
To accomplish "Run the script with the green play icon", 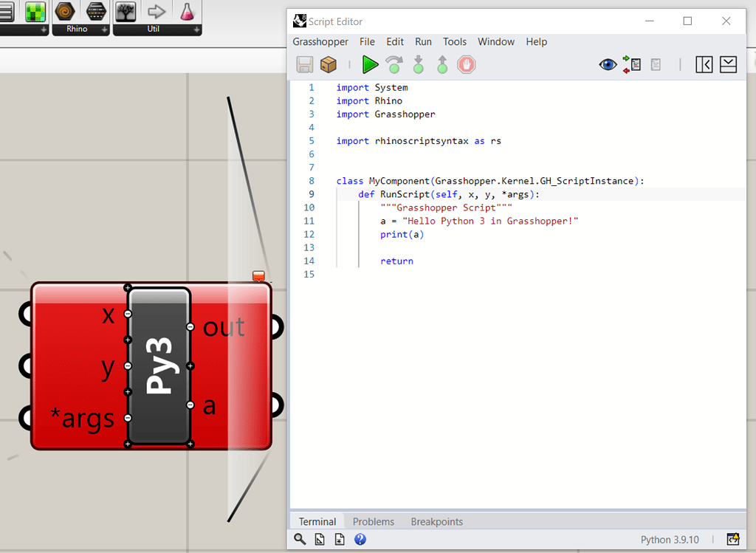I will [370, 64].
